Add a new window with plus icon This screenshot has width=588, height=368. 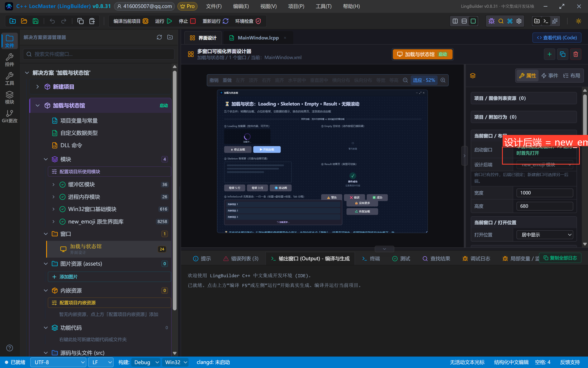(x=550, y=54)
